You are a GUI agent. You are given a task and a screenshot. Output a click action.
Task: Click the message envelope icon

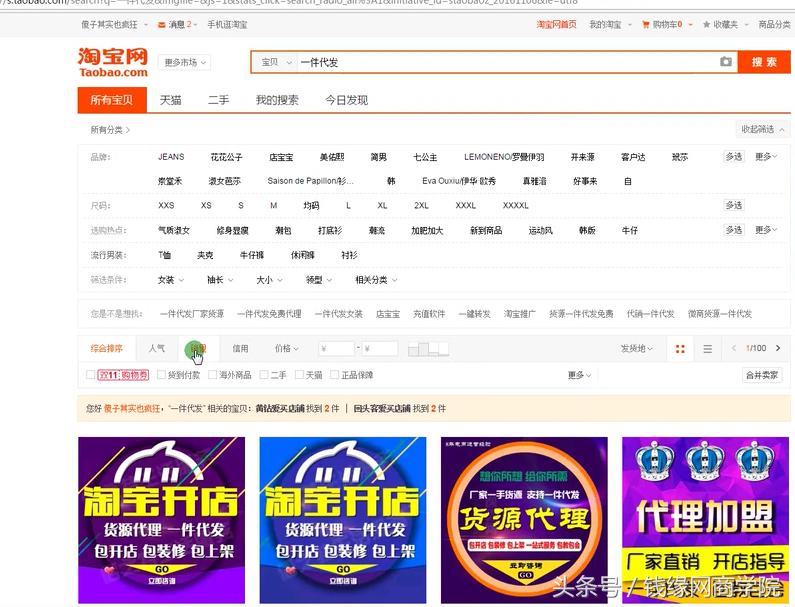pos(162,24)
